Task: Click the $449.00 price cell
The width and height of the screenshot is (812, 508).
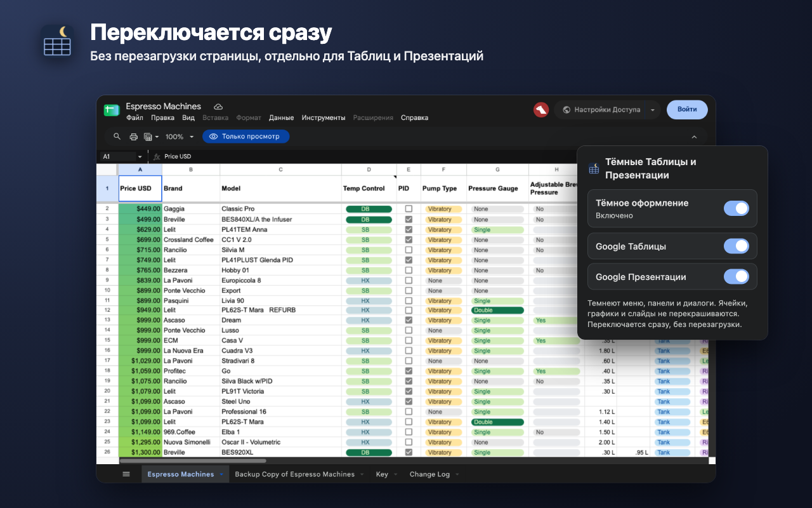Action: (140, 209)
